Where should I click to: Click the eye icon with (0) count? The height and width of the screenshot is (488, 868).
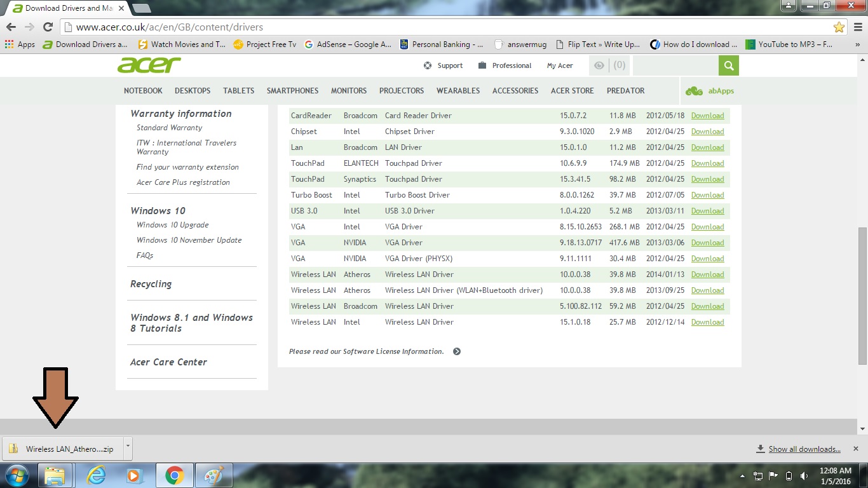[609, 65]
